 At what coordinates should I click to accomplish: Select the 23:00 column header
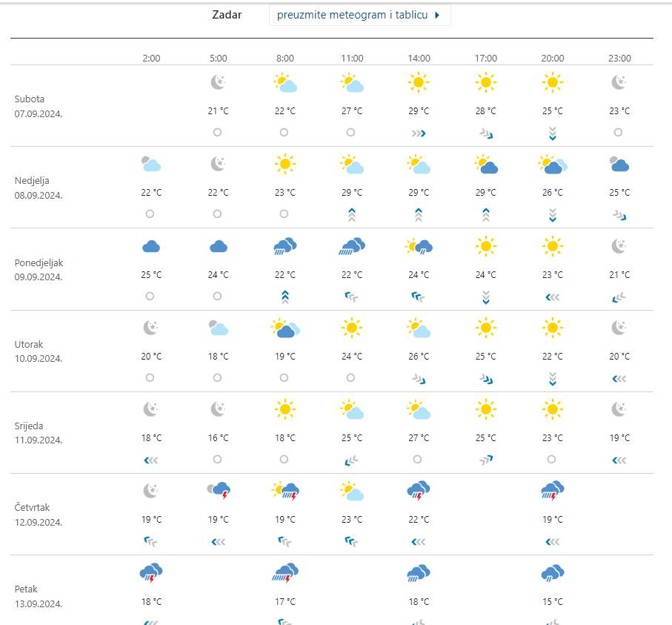(619, 58)
